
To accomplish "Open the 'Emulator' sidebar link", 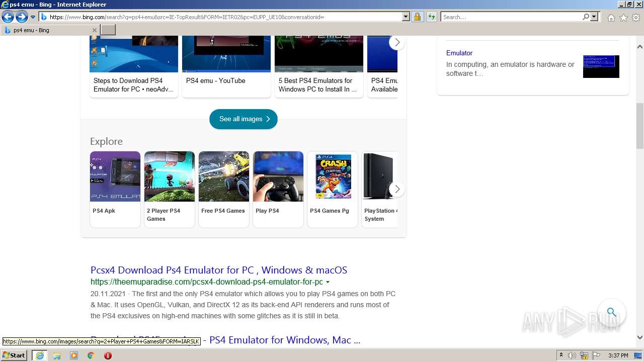I will [459, 53].
